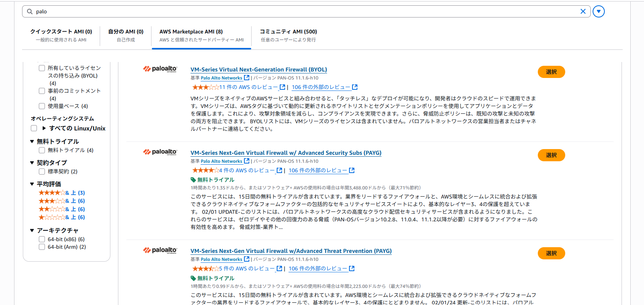Viewport: 644px width, 305px height.
Task: Filter by two stars & 上 (6)
Action: pyautogui.click(x=62, y=209)
